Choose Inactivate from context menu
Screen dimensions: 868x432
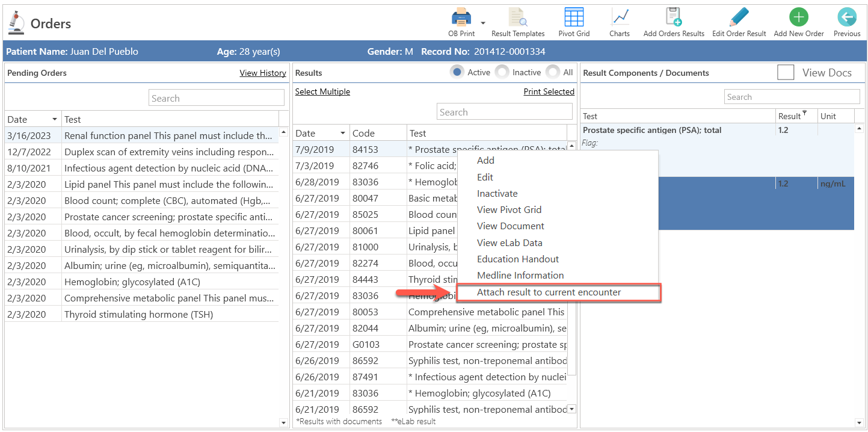point(497,193)
